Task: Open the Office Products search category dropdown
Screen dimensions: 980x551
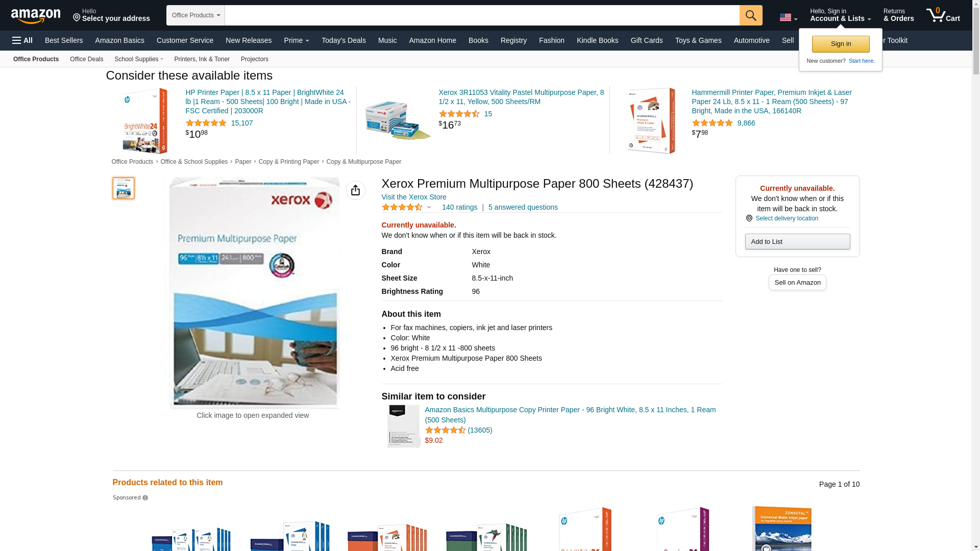Action: (x=195, y=15)
